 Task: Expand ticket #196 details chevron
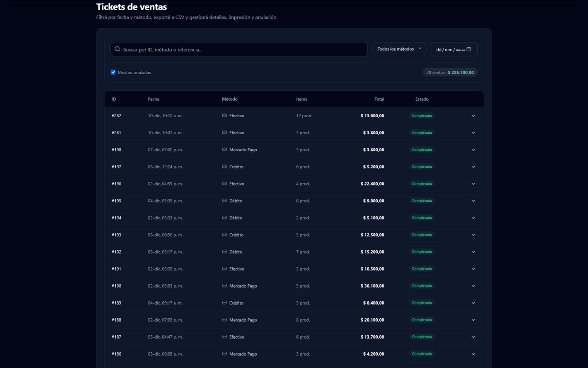click(473, 184)
